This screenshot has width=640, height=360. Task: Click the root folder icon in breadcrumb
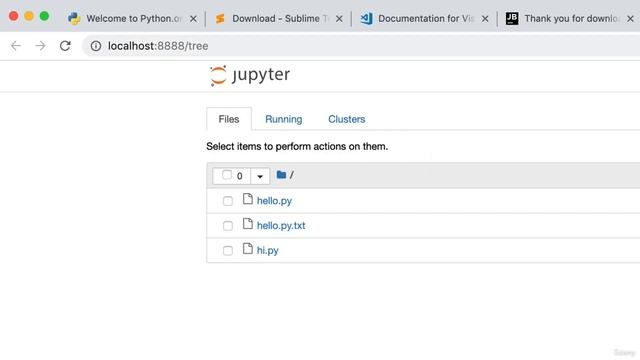[281, 175]
